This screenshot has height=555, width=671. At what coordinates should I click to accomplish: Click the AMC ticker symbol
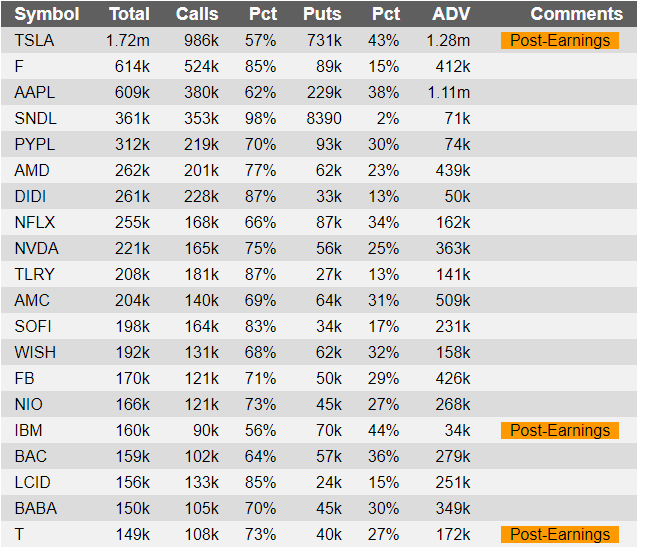(x=32, y=300)
